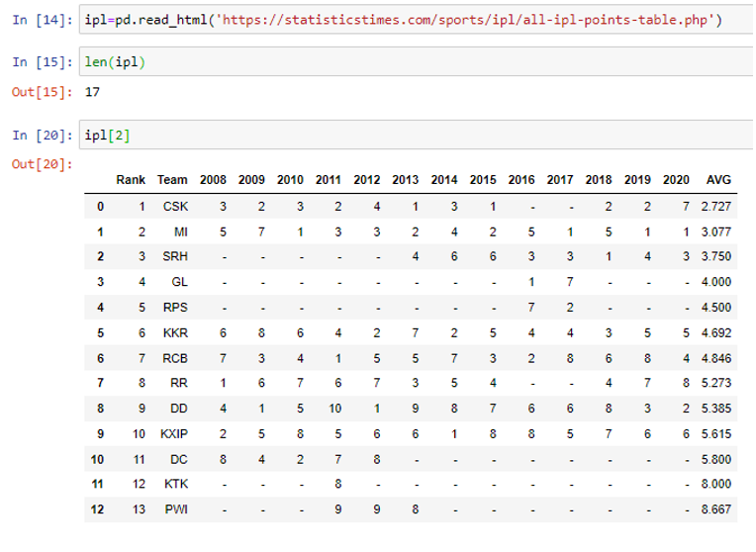The image size is (756, 552).
Task: Click the KXIP team cell
Action: [x=174, y=434]
